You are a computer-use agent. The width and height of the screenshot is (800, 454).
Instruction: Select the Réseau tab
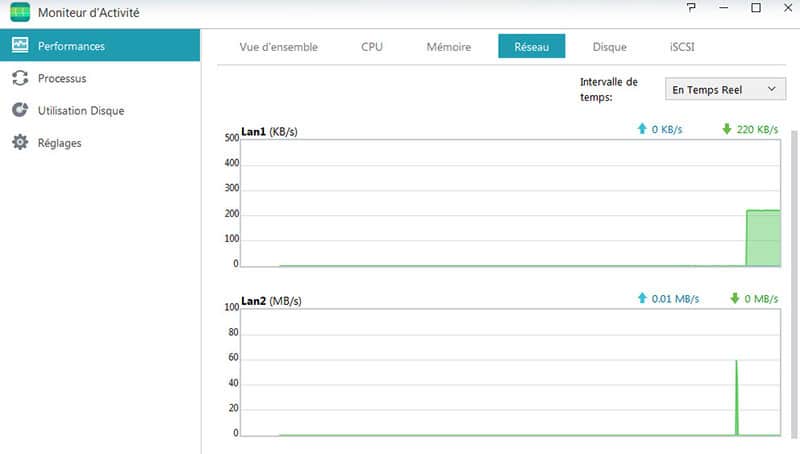pyautogui.click(x=532, y=46)
